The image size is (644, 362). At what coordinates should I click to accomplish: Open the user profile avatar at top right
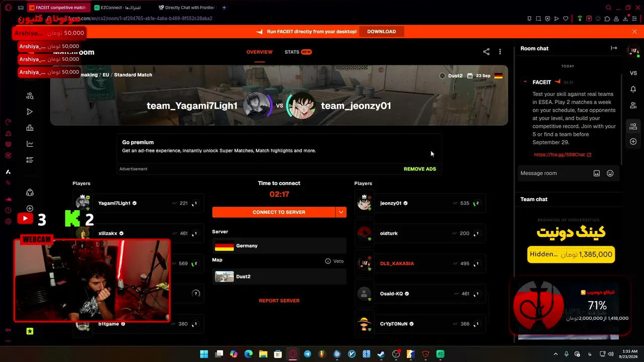pyautogui.click(x=633, y=50)
